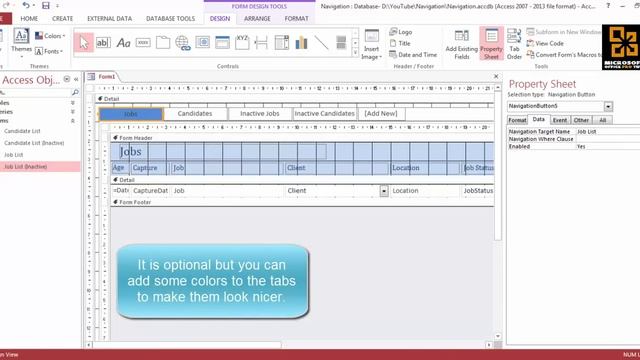Select the Inactive Jobs navigation button
This screenshot has width=640, height=360.
(x=260, y=113)
